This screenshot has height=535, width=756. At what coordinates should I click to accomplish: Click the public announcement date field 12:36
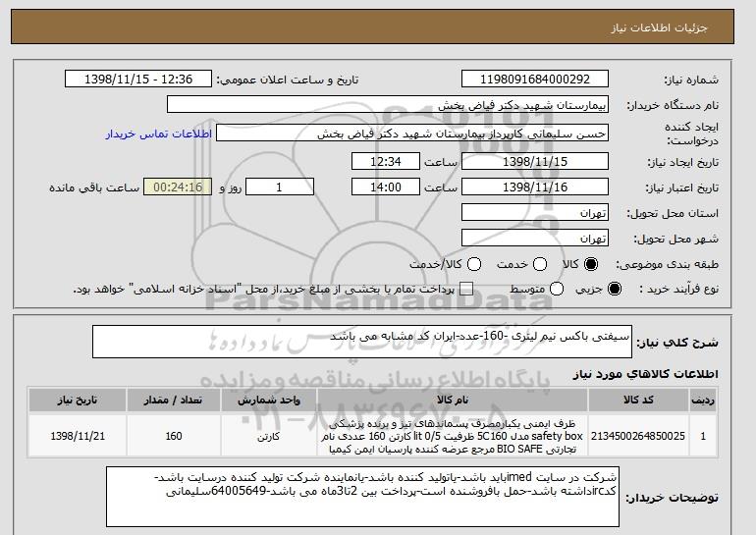click(138, 80)
